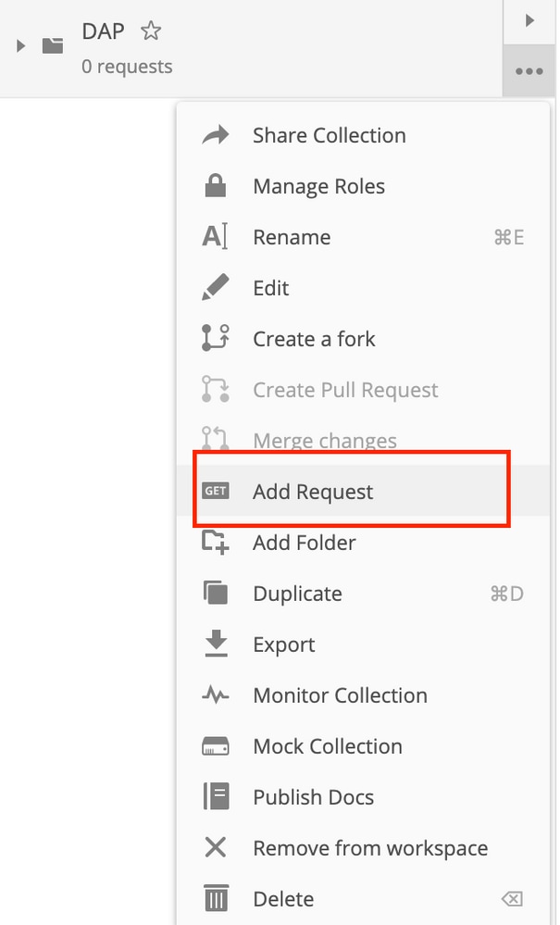
Task: Click the Export download icon
Action: tap(216, 644)
